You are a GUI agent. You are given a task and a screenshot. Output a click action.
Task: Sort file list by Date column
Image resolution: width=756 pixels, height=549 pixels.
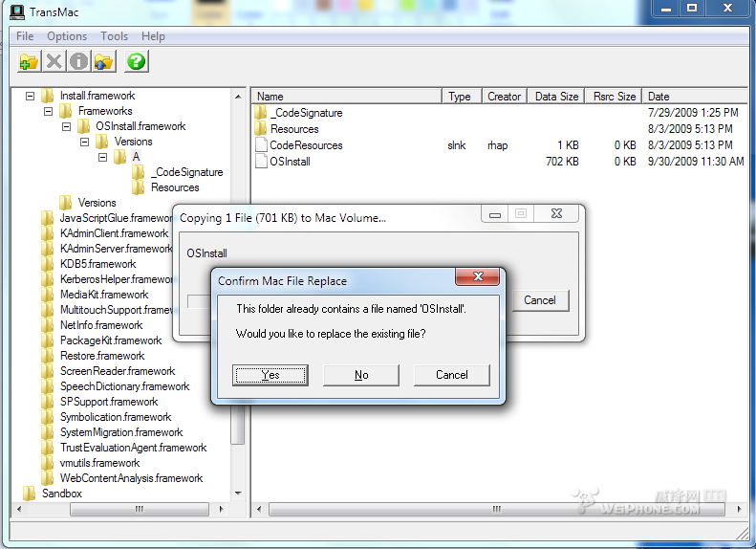694,97
